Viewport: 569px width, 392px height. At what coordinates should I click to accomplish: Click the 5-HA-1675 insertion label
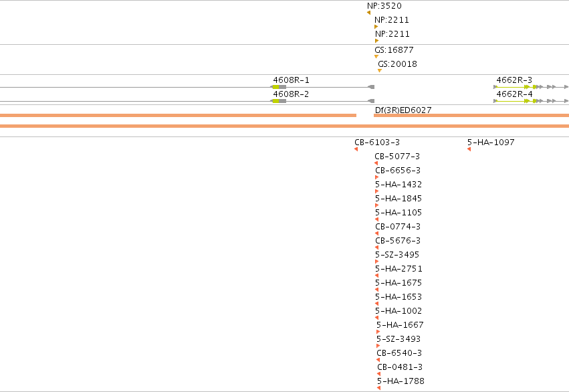point(399,283)
